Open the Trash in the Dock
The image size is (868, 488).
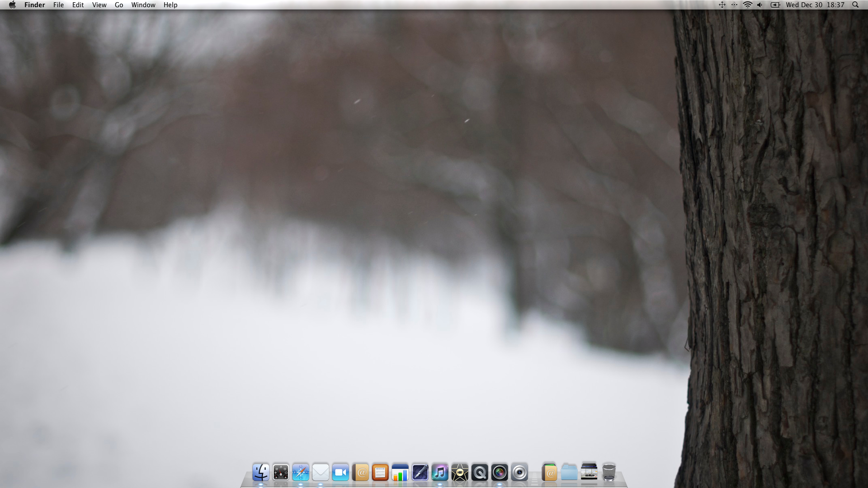(x=609, y=473)
